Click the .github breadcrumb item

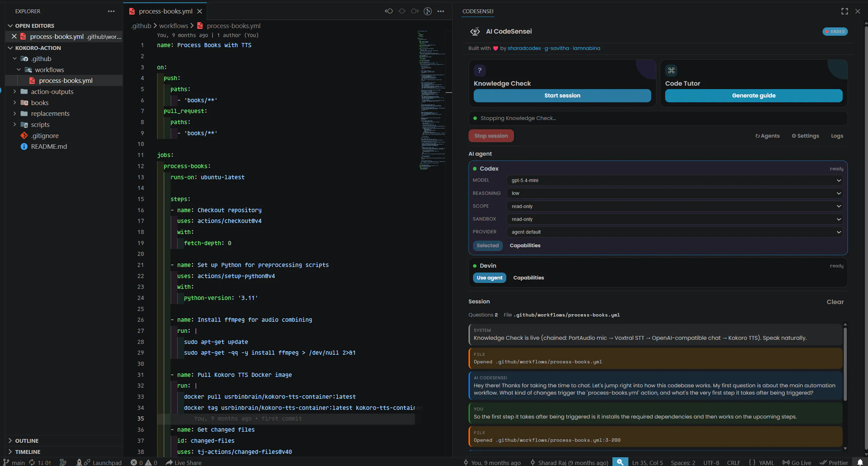tap(141, 26)
